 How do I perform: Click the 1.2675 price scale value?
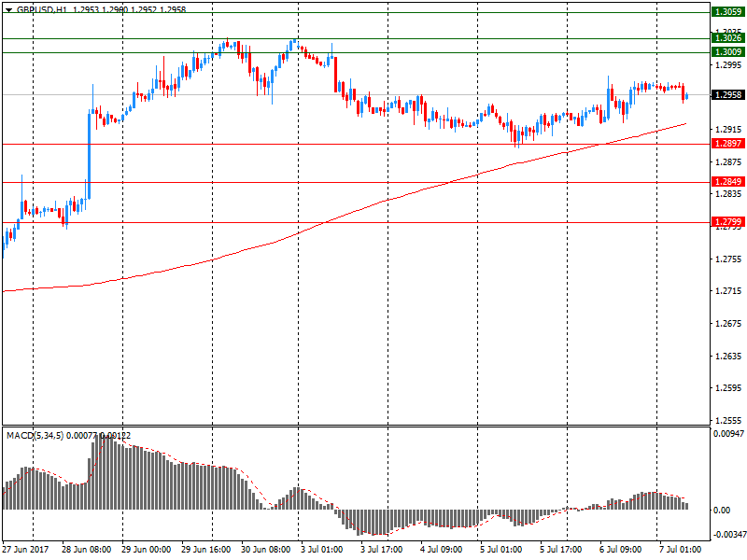[x=728, y=324]
